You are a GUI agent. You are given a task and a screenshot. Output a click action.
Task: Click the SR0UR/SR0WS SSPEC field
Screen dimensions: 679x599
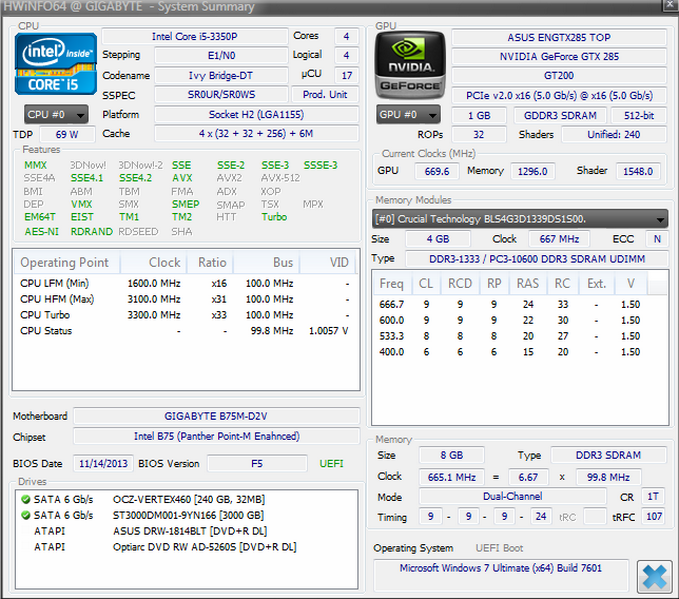221,94
